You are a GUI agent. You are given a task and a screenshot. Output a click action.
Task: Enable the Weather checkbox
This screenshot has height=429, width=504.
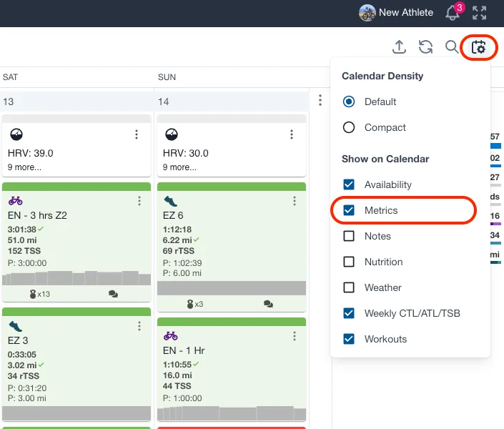pos(349,287)
